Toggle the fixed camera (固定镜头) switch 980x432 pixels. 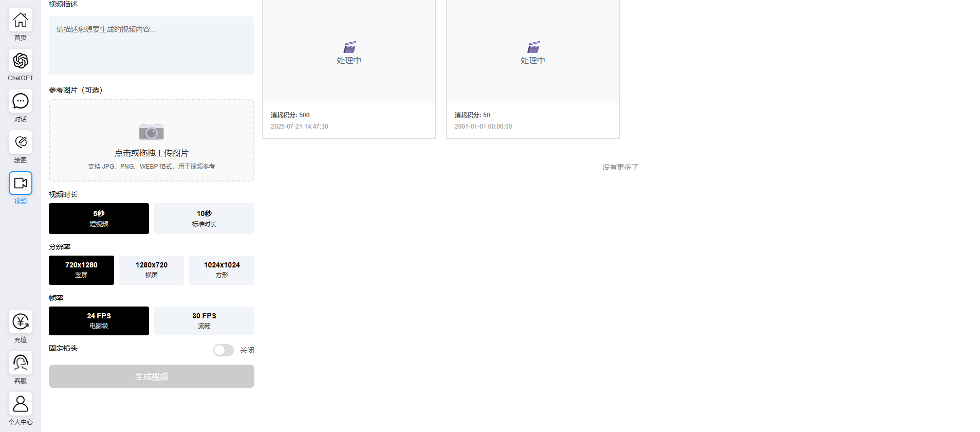(x=224, y=350)
